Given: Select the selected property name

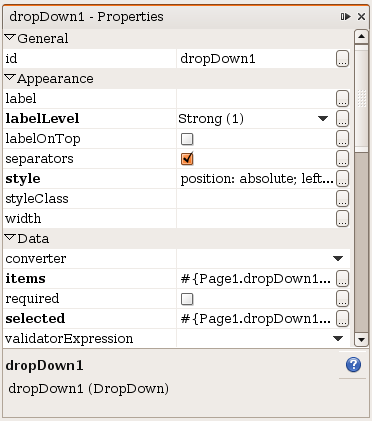Looking at the screenshot, I should (35, 319).
